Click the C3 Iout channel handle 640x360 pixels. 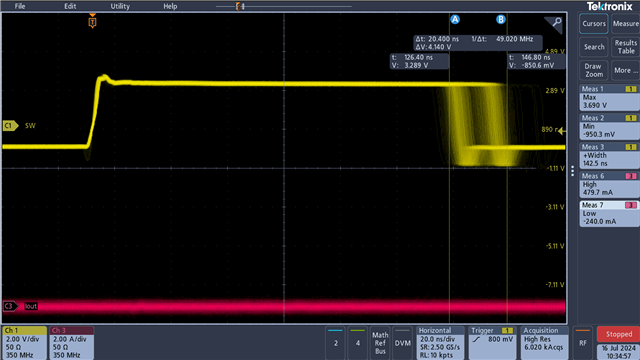click(11, 306)
